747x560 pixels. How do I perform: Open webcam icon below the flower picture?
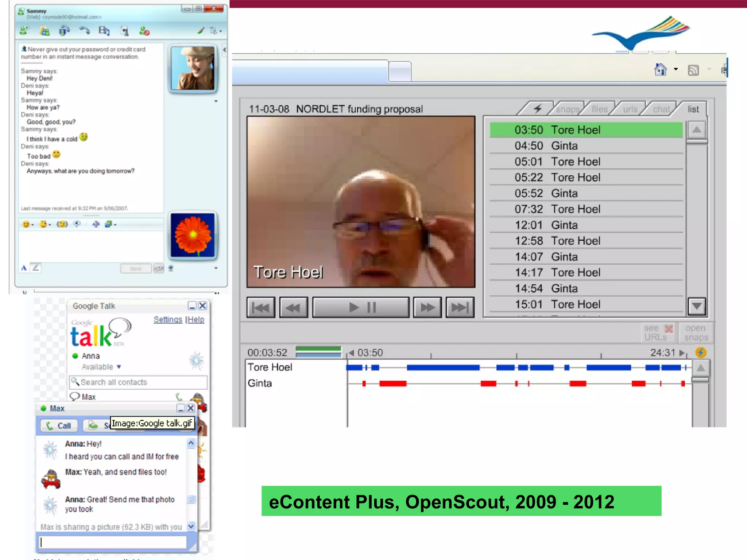click(170, 269)
